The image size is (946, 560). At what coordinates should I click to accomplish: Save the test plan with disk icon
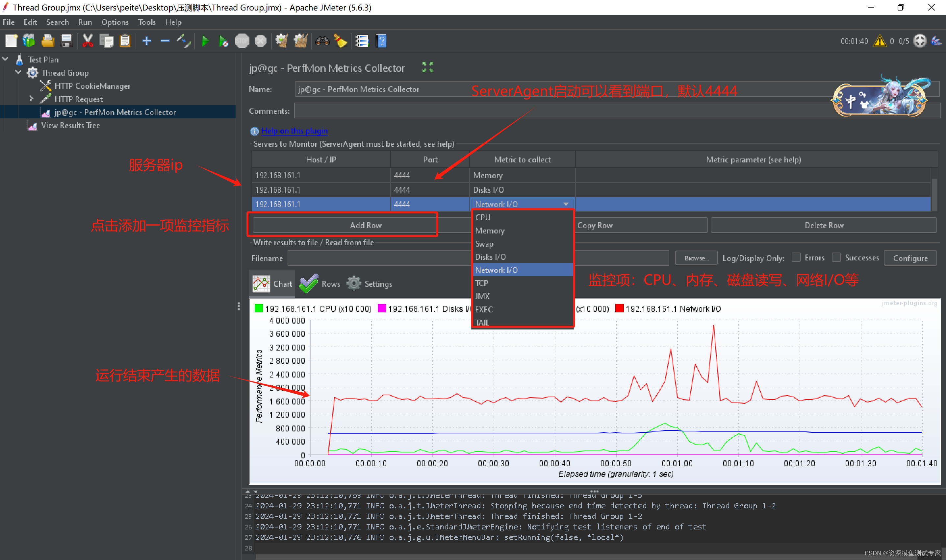(66, 41)
